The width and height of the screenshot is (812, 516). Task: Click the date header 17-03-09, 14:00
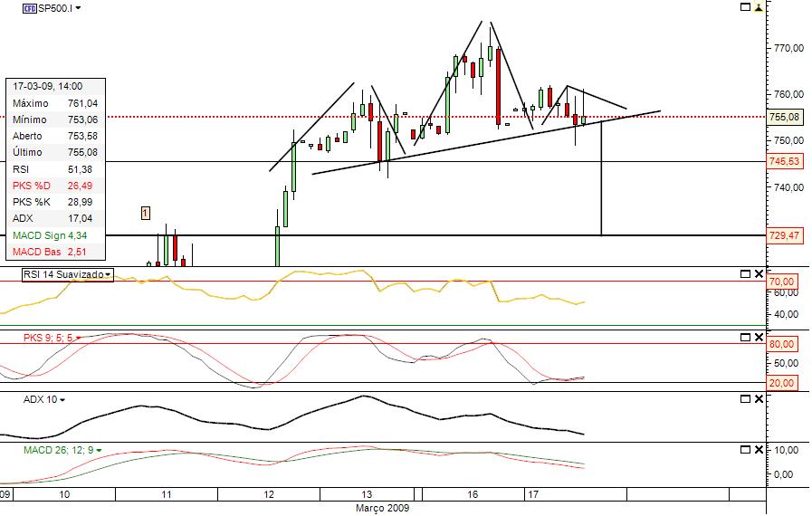pos(48,87)
